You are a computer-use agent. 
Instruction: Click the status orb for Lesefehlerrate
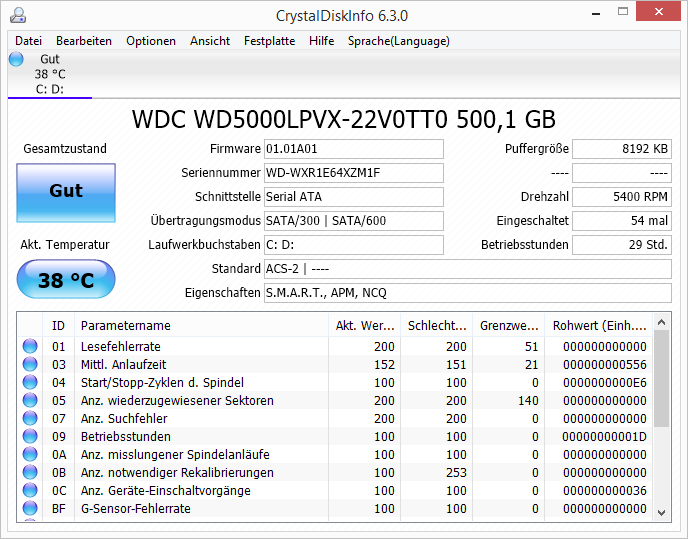30,346
